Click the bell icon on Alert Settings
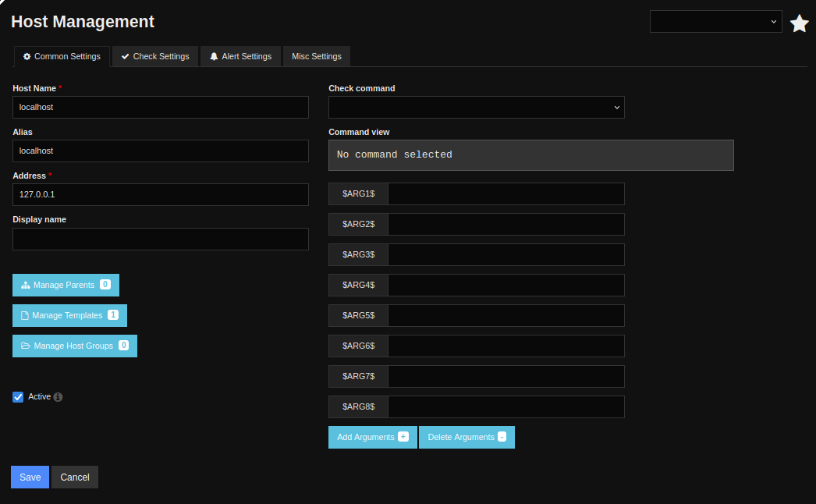The image size is (816, 504). (x=214, y=57)
